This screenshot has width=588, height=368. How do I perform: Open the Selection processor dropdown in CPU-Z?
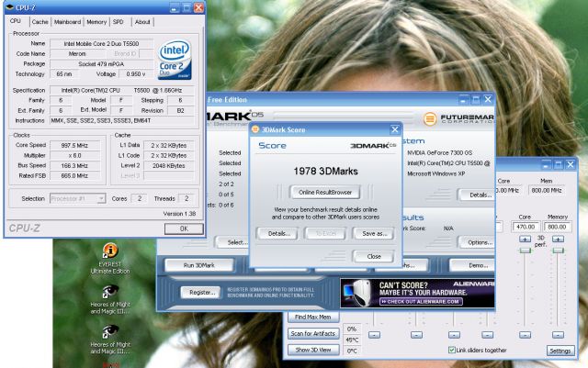pos(77,198)
